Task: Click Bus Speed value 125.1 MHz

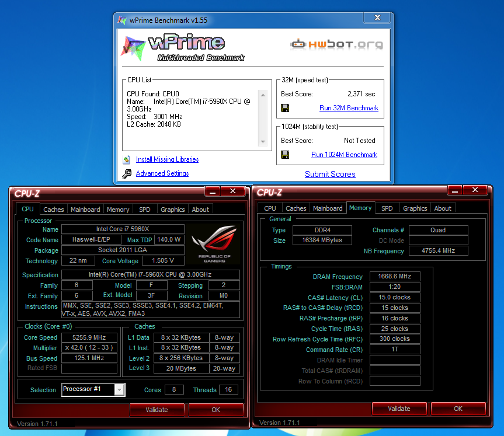Action: (x=89, y=358)
